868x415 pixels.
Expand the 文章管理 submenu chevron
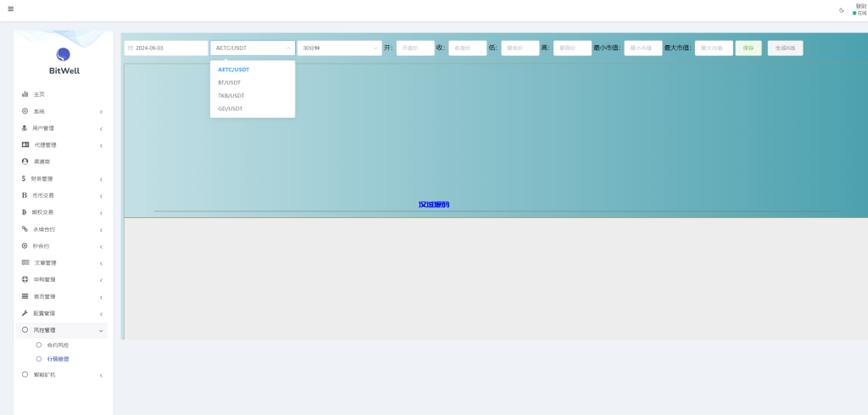pyautogui.click(x=101, y=263)
